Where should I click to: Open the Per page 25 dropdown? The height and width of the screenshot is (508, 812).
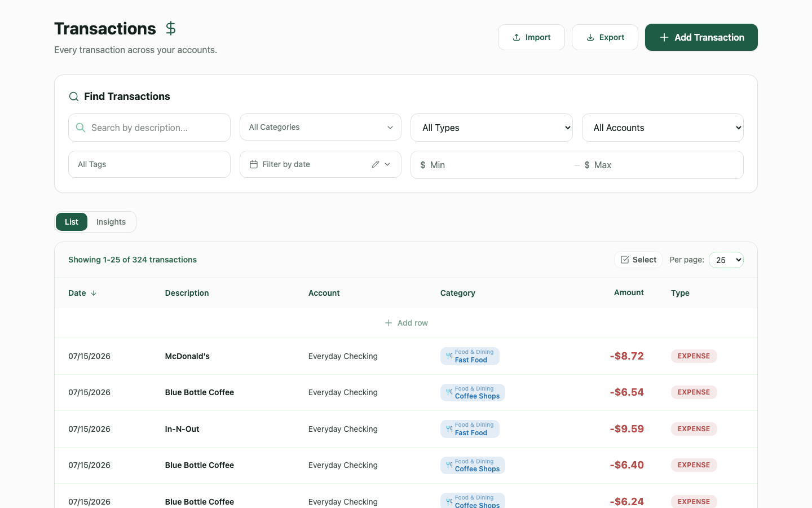click(x=726, y=260)
